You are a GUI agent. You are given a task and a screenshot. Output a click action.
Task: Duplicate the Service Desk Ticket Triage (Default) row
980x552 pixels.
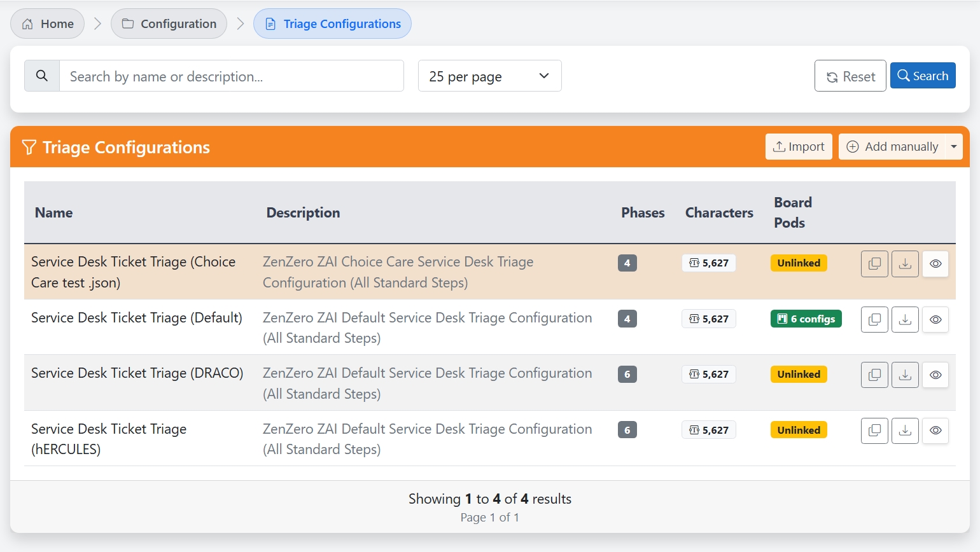(x=874, y=319)
